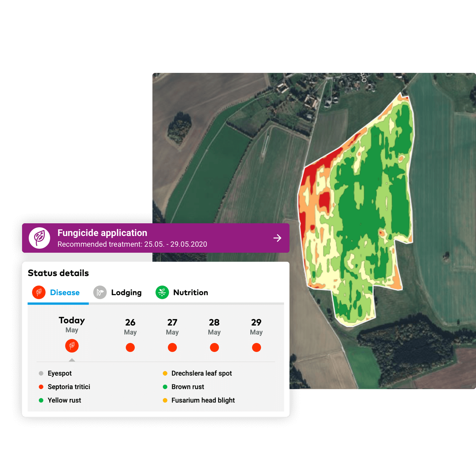Click the green Yellow rust status dot
Screen dimensions: 476x476
coord(41,400)
